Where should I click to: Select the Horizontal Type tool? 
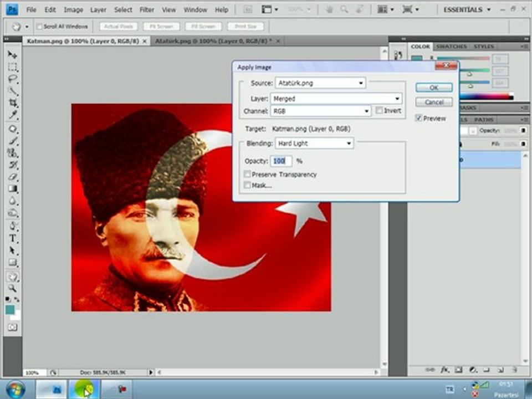click(x=12, y=238)
